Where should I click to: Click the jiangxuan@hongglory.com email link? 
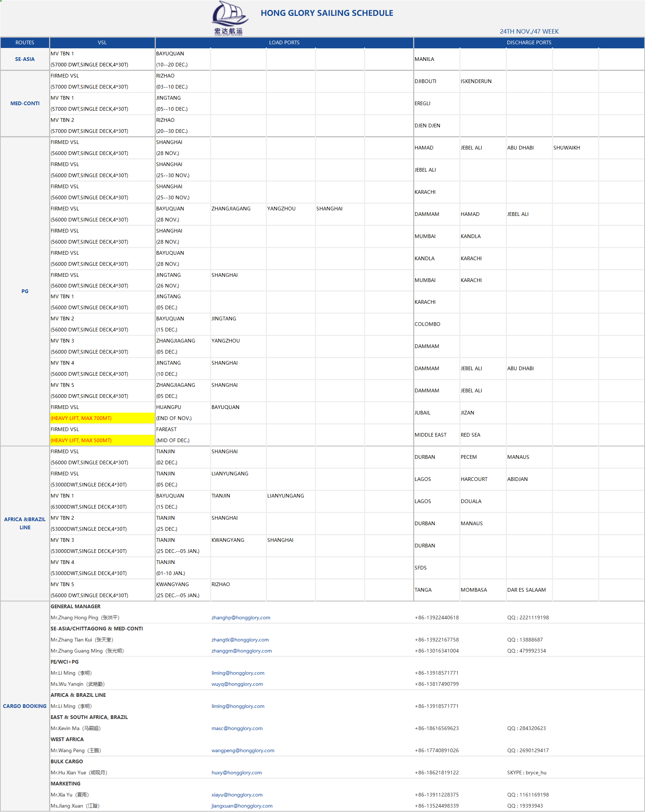(242, 806)
